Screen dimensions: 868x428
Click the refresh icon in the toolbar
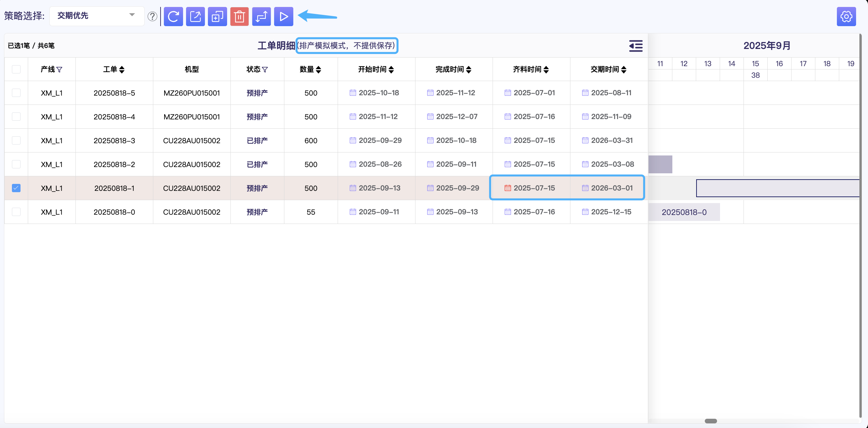tap(173, 17)
